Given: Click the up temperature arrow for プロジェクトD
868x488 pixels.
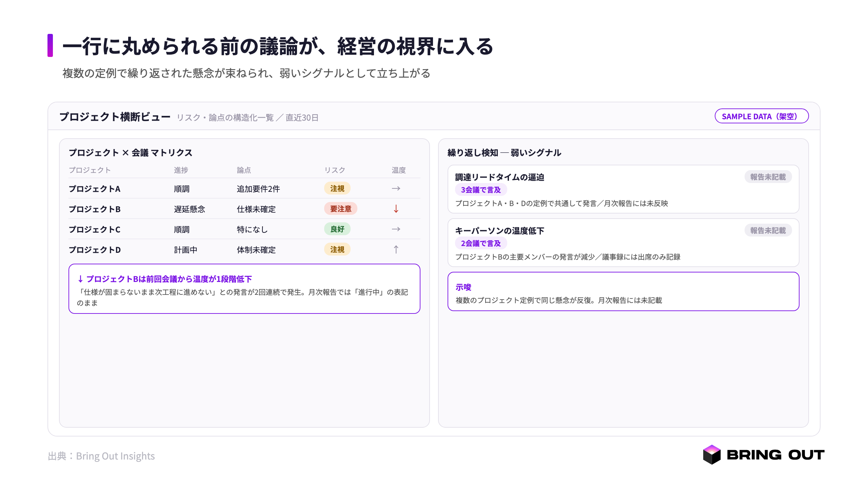Looking at the screenshot, I should [x=396, y=249].
